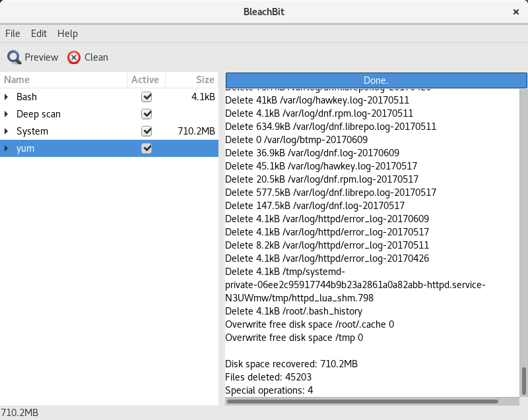Click 'Delete 4.1kB error_log-20170609' line
This screenshot has width=528, height=420.
[x=327, y=219]
